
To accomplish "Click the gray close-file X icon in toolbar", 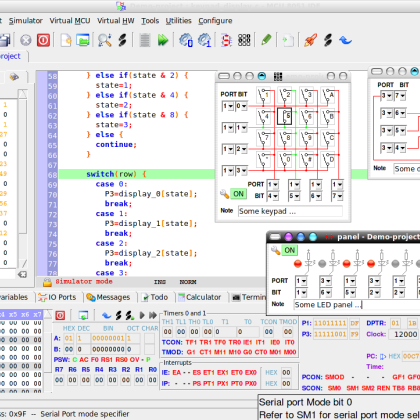I will [x=26, y=40].
